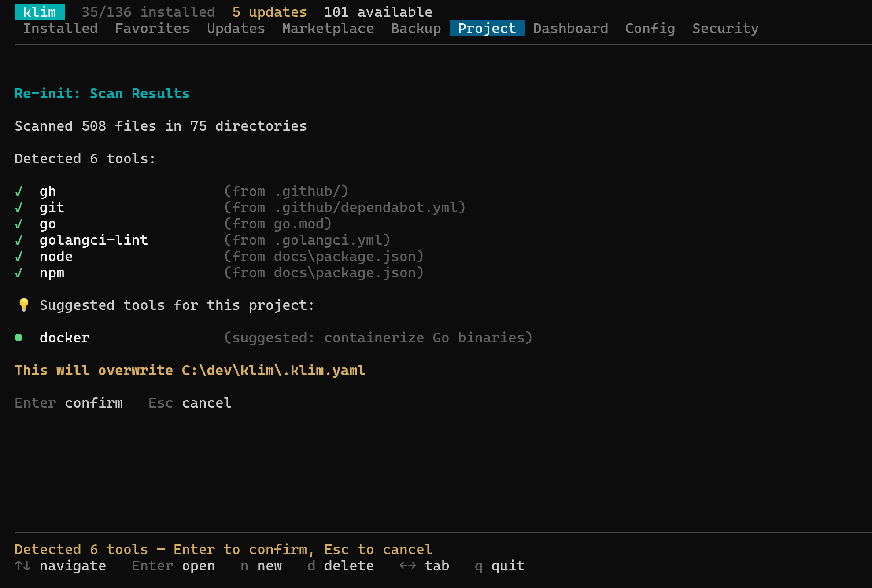872x588 pixels.
Task: Click '(from go.mod)' source text
Action: click(278, 224)
